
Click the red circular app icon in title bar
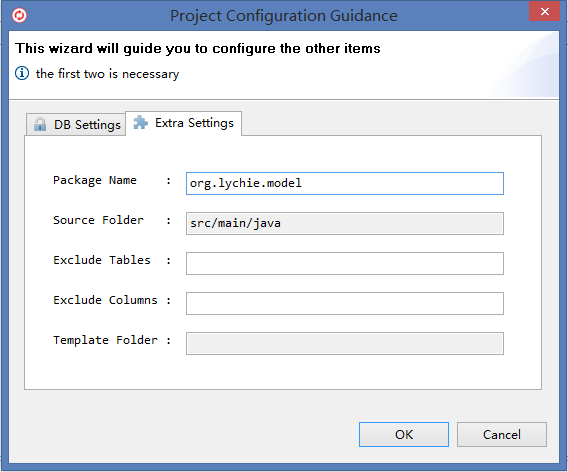[x=19, y=16]
